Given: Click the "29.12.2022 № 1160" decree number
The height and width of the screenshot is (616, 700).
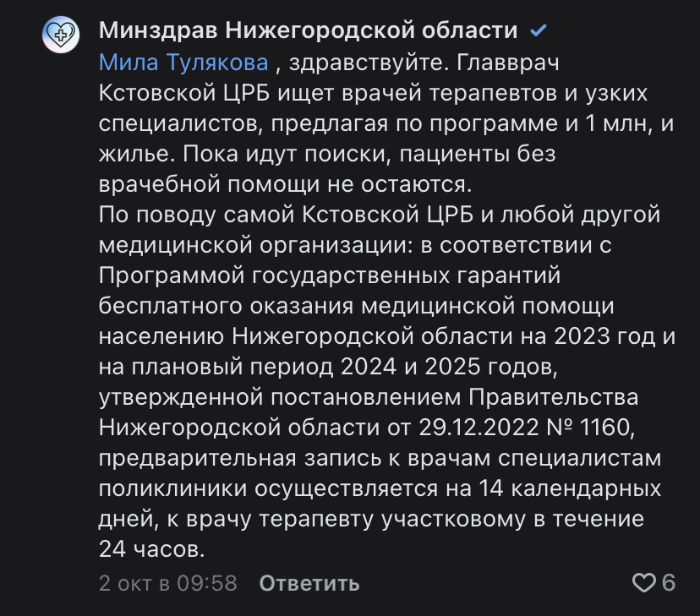Looking at the screenshot, I should tap(522, 428).
